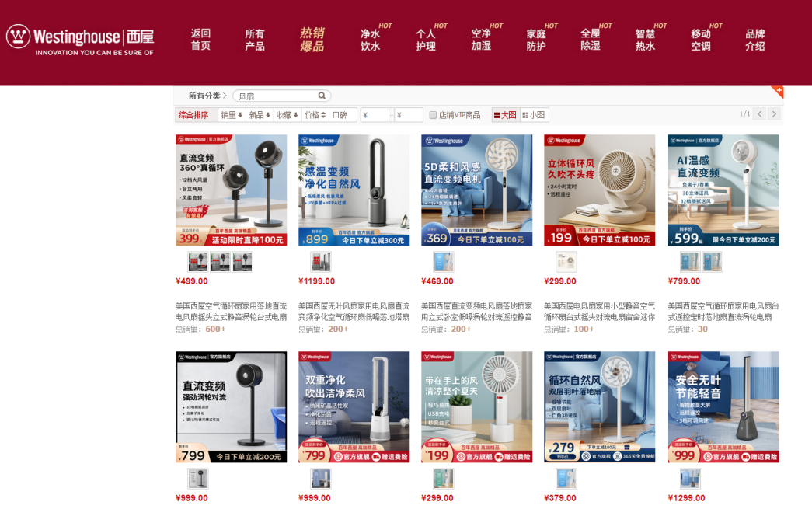This screenshot has height=509, width=812.
Task: Click price ¥1199.00
Action: tap(316, 281)
